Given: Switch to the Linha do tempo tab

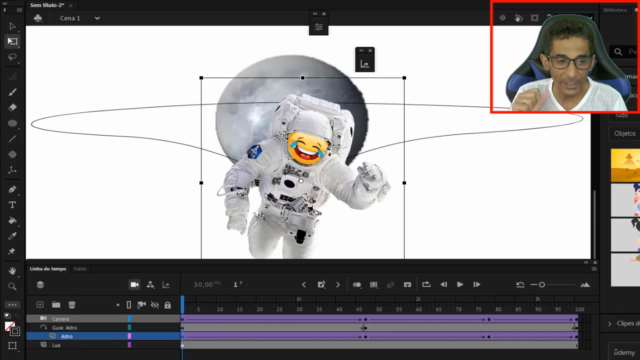Looking at the screenshot, I should [48, 269].
